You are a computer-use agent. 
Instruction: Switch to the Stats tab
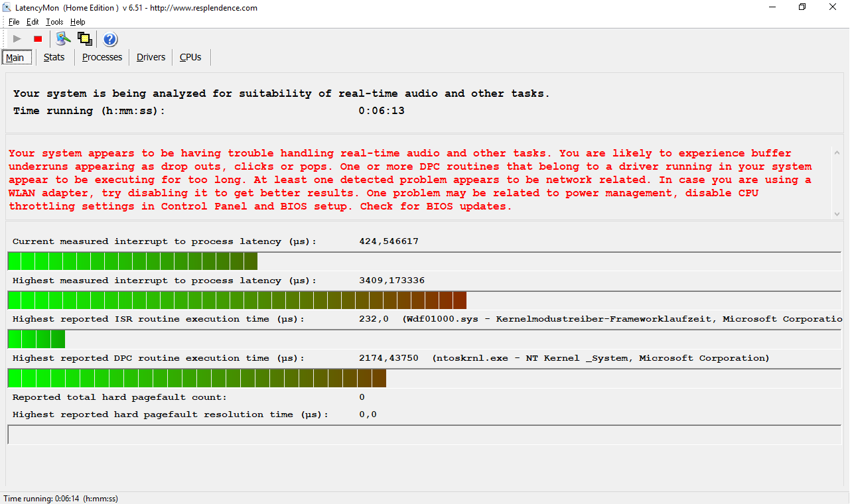(54, 57)
